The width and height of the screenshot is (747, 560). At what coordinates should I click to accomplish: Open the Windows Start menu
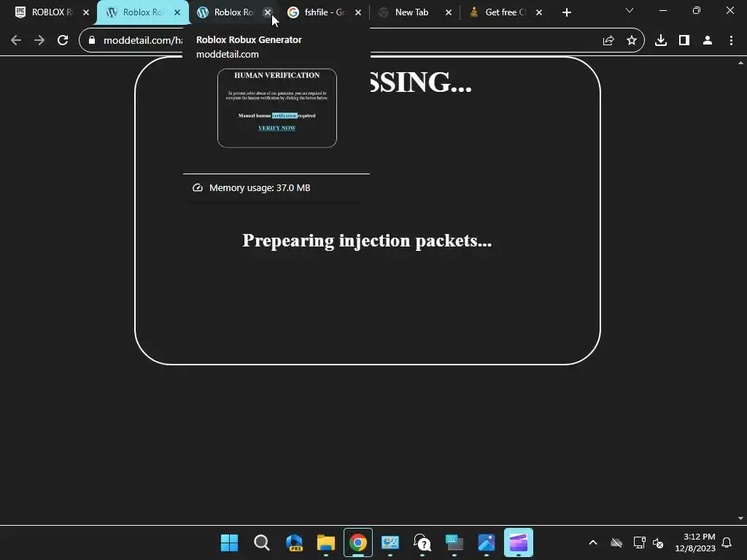(x=229, y=542)
